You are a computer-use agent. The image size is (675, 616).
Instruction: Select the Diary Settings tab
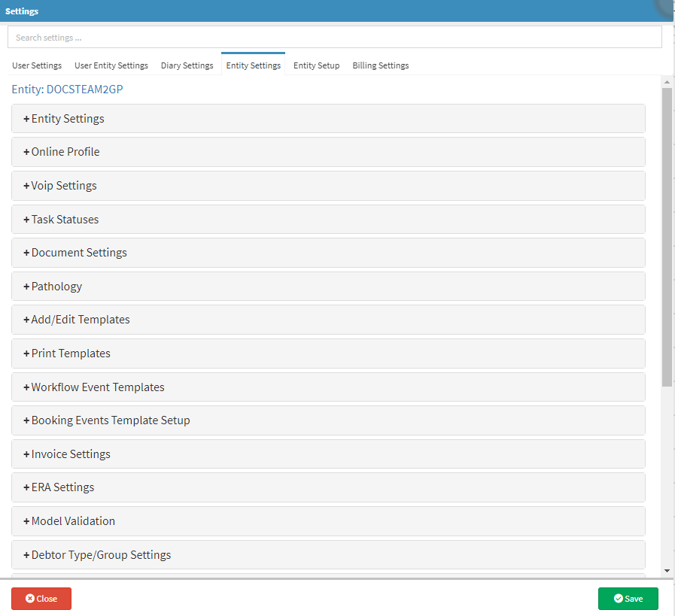click(x=187, y=65)
